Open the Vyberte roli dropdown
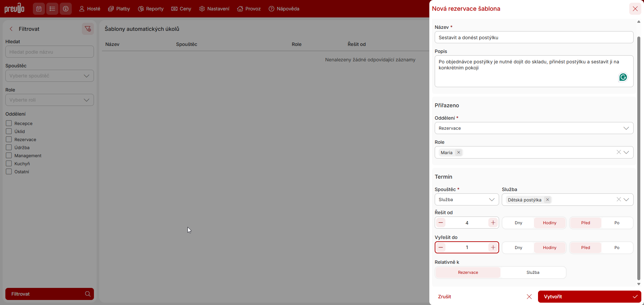Screen dimensions: 644x305 click(50, 100)
